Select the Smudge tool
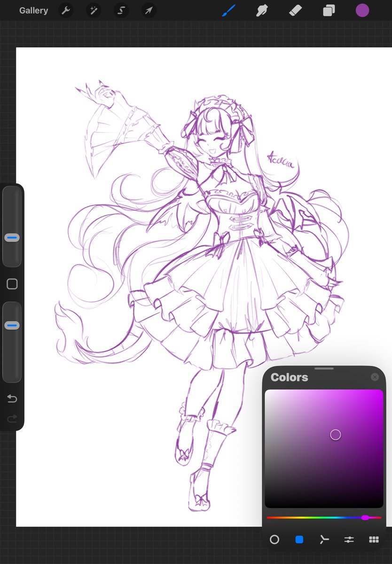392x564 pixels. pos(262,10)
